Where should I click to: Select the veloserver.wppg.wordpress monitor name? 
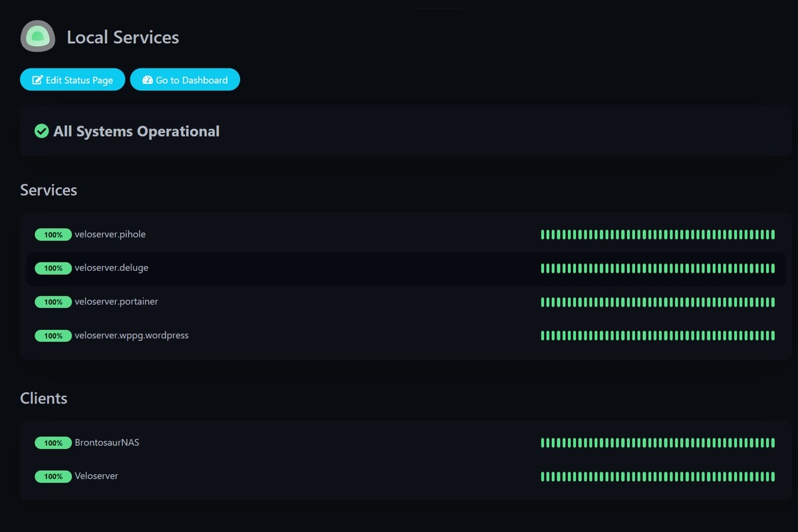132,335
